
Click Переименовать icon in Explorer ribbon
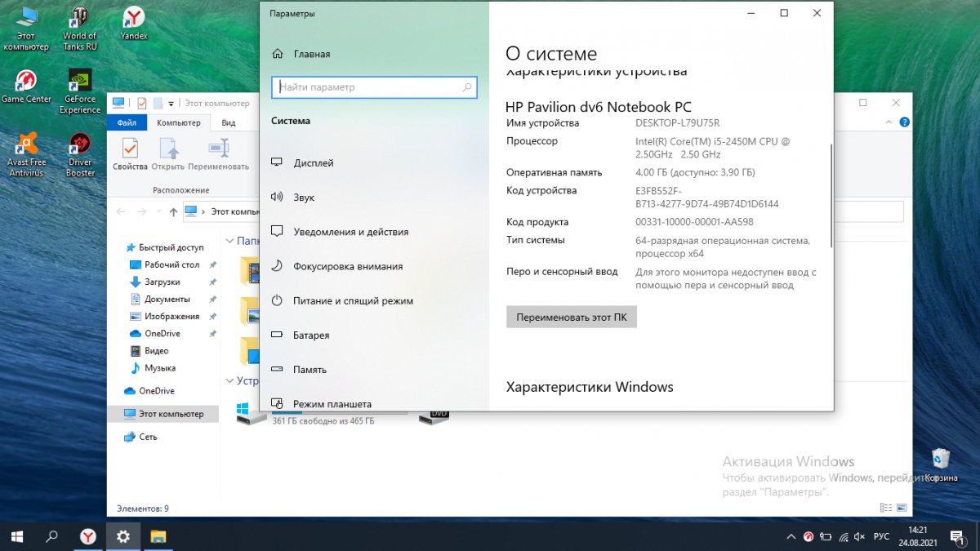tap(218, 154)
